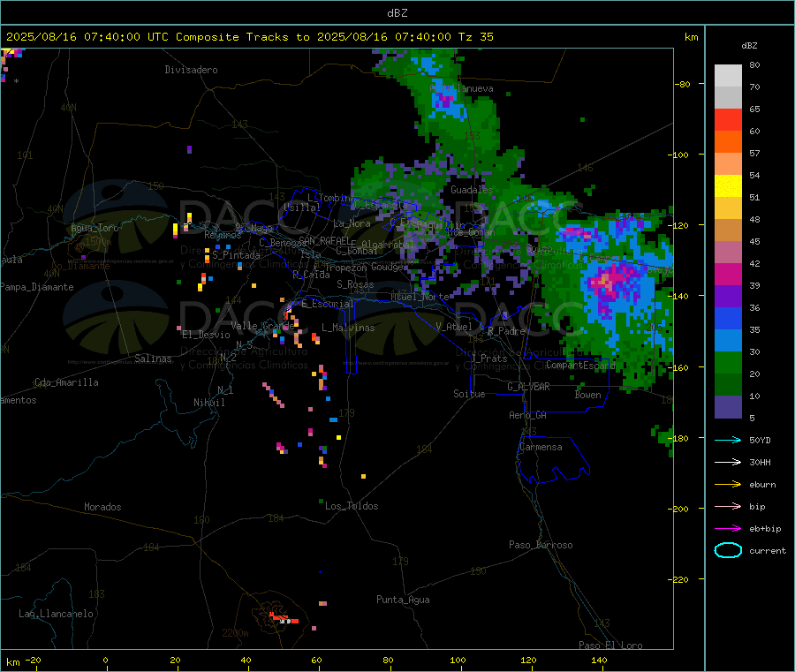Click the Morados map label
795x672 pixels.
102,507
